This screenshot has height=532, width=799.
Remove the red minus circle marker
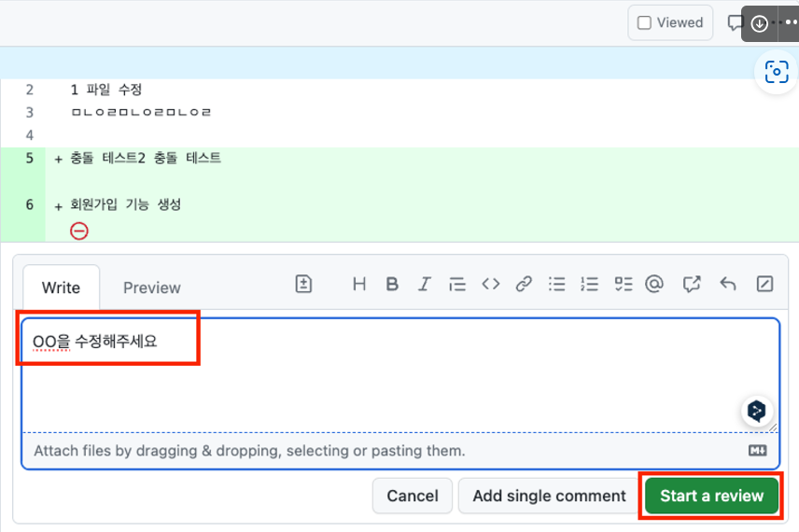79,231
